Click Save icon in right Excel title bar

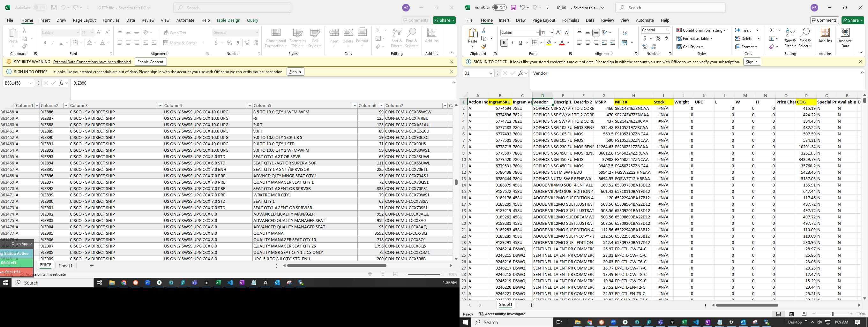coord(513,8)
